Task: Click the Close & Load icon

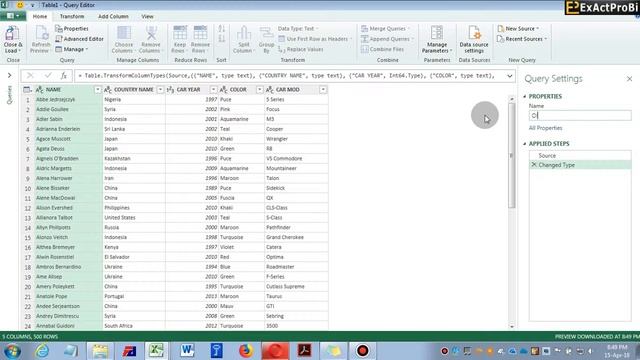Action: coord(12,39)
